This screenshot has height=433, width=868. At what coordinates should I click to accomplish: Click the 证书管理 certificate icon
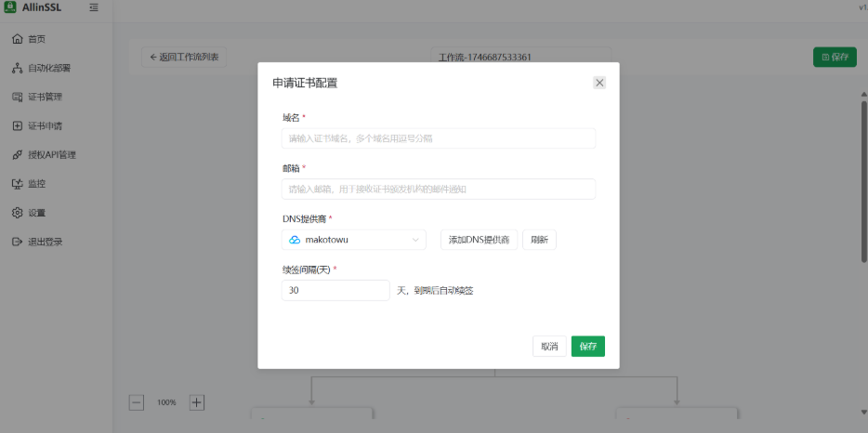tap(17, 97)
